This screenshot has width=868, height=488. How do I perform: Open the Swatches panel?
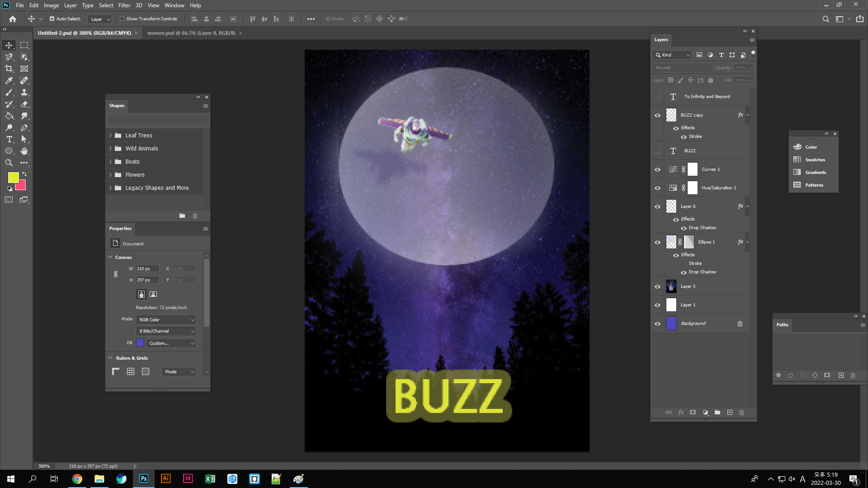coord(815,160)
